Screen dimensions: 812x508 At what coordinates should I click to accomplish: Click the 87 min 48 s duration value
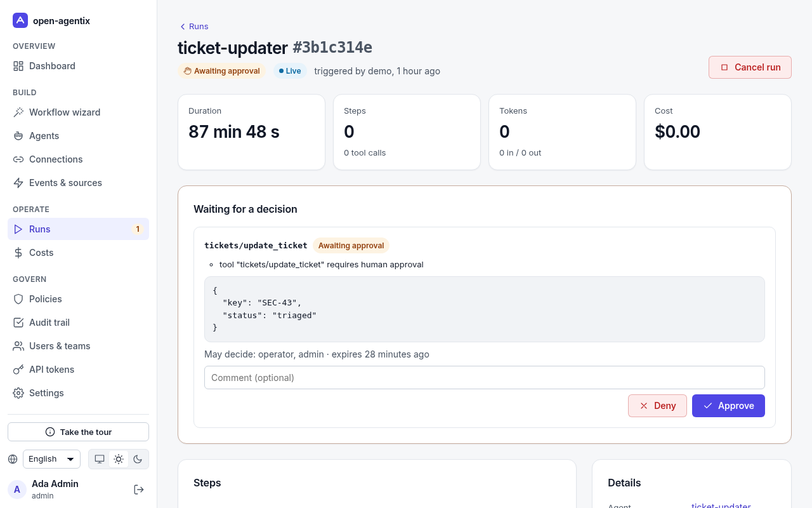click(x=234, y=131)
